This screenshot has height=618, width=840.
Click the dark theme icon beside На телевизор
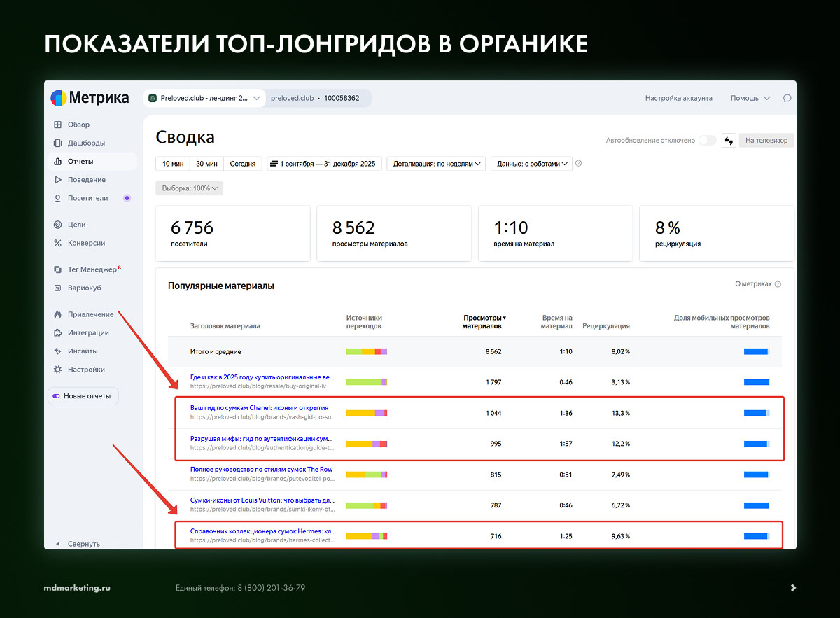tap(729, 141)
